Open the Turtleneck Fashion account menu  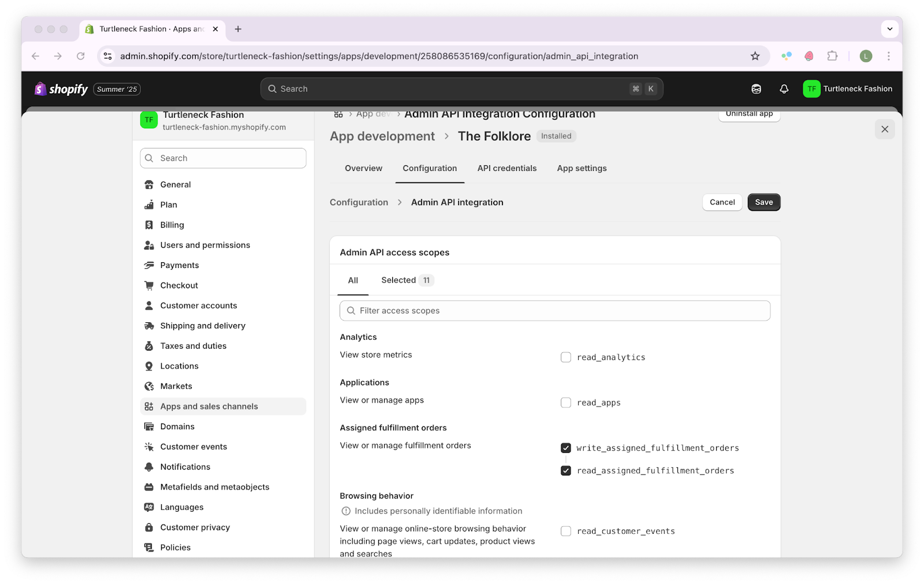coord(847,89)
